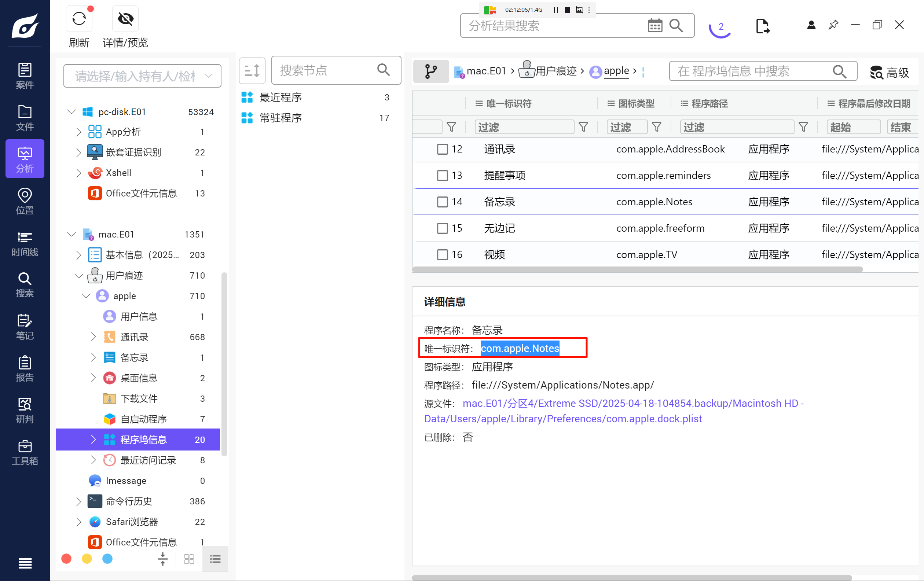Expand the 通讯录 tree node

pos(93,337)
